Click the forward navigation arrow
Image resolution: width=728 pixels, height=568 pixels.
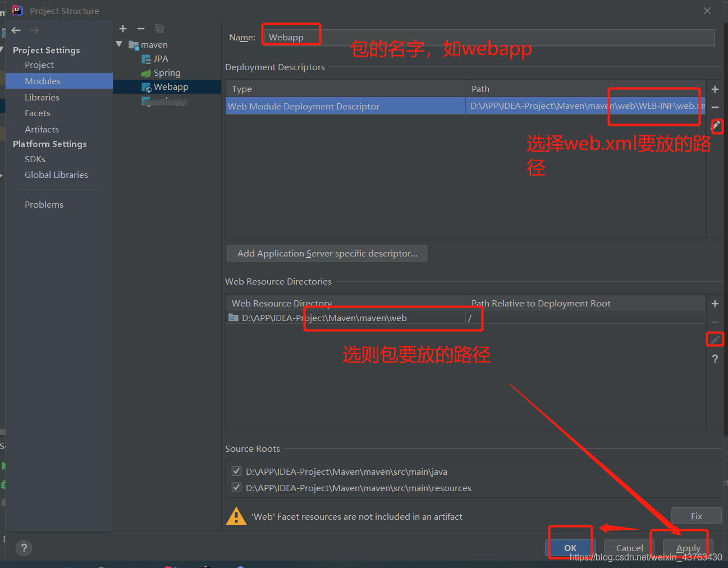pos(34,30)
